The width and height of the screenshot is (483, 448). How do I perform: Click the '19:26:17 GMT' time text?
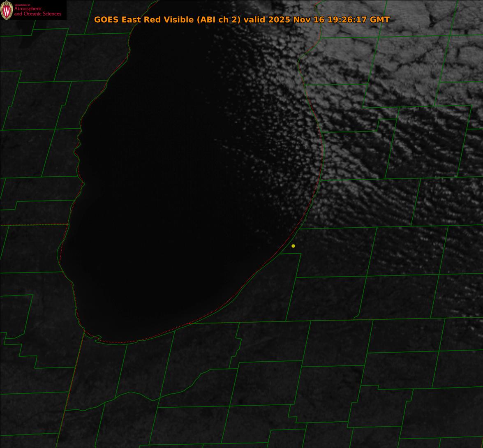[x=358, y=19]
